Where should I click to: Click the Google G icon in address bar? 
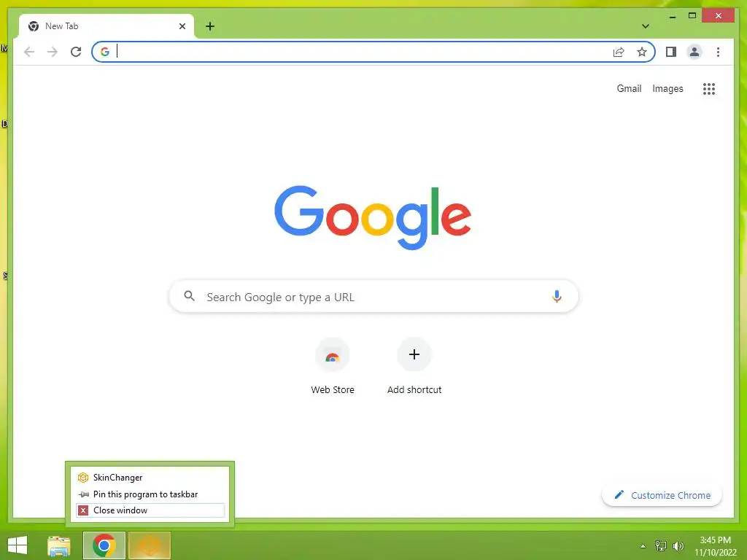point(105,52)
